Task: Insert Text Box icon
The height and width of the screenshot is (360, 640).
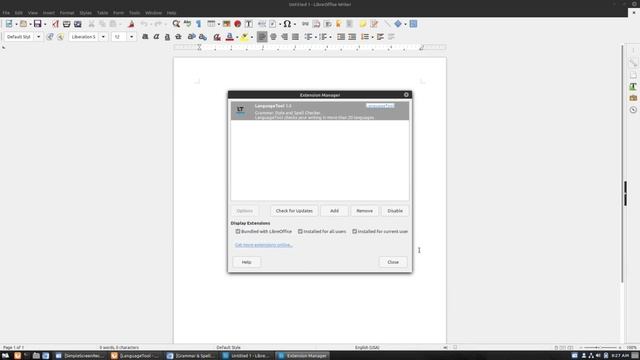Action: (249, 24)
